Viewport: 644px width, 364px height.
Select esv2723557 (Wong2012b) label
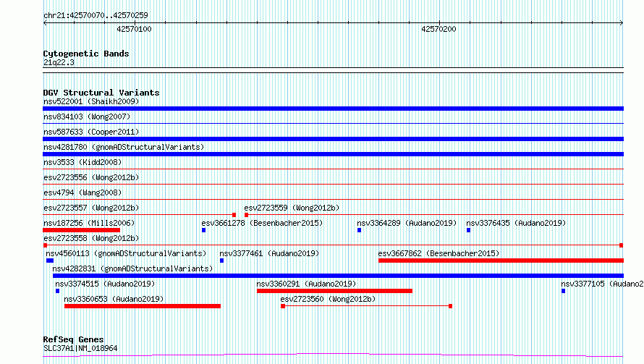(x=91, y=208)
